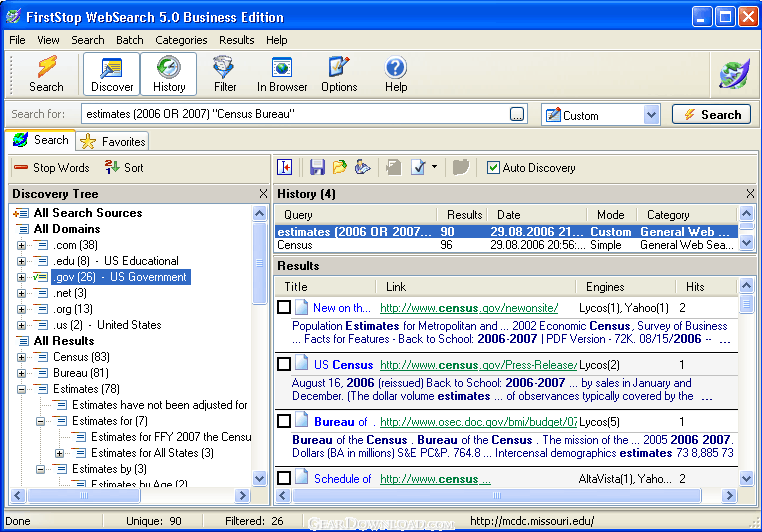Check the box for Schedule of result

(284, 478)
